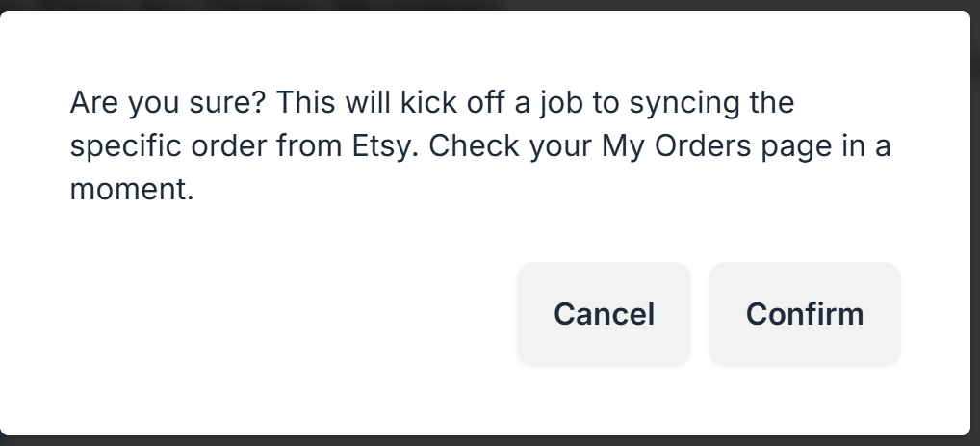
Task: Dismiss the dialog using Cancel
Action: (604, 314)
